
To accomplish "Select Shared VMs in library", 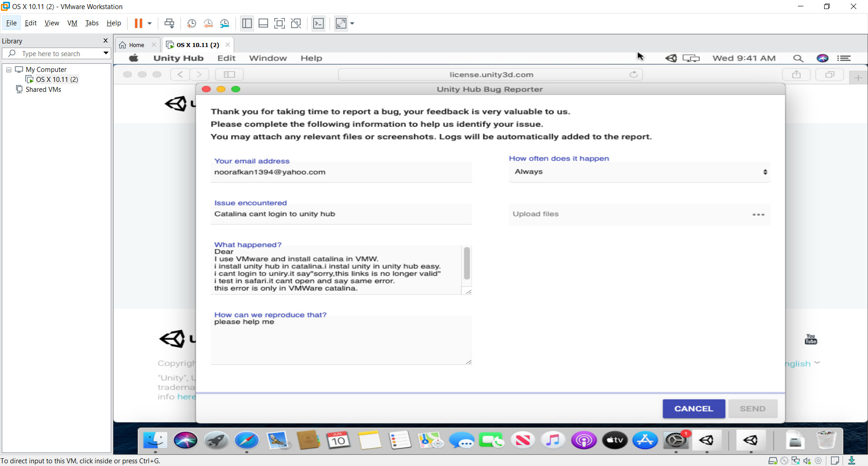I will click(x=43, y=90).
